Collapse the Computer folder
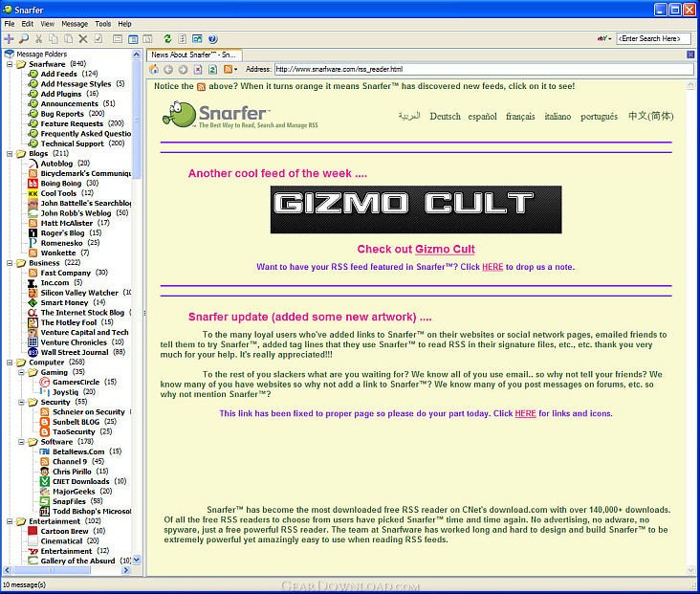The image size is (700, 594). 10,363
